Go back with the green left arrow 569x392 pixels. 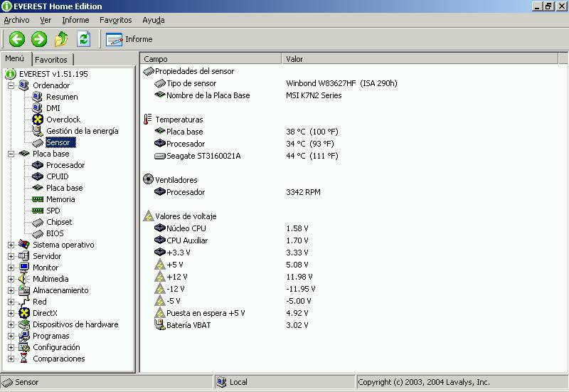pyautogui.click(x=16, y=39)
